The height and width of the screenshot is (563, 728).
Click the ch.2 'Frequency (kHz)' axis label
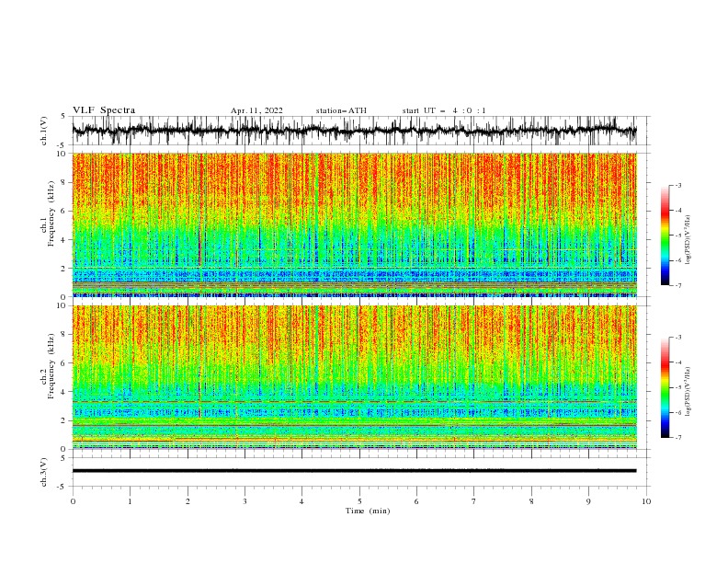(x=51, y=366)
